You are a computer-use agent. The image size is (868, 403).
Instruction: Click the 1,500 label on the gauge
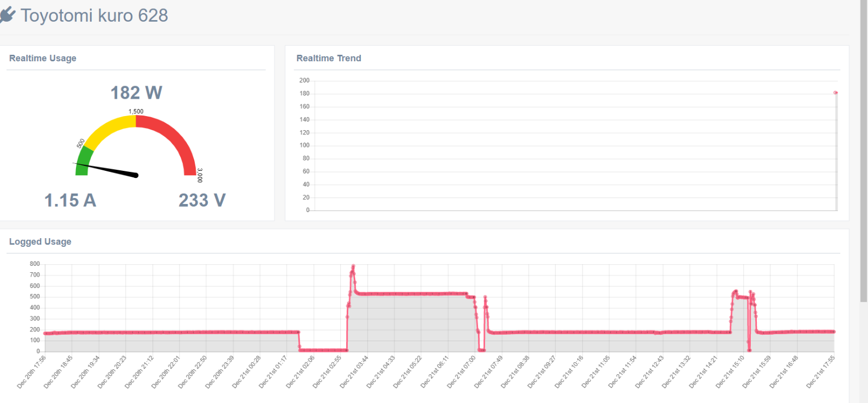click(136, 111)
